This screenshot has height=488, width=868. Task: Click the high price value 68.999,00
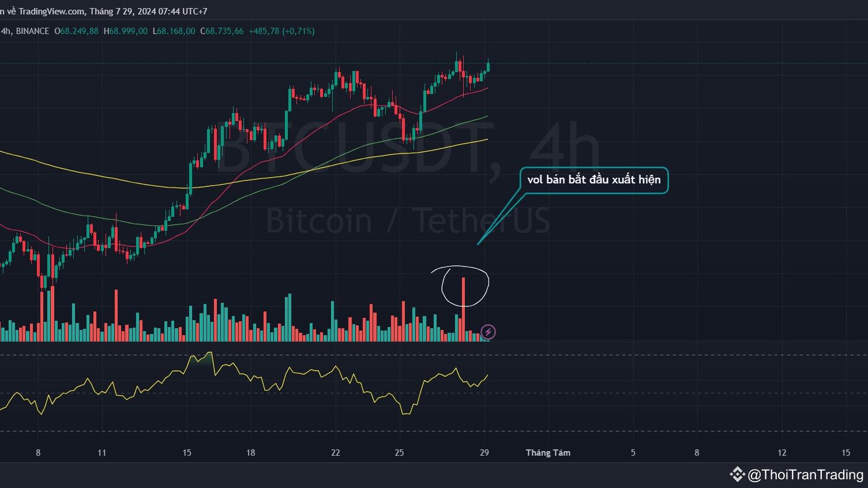[128, 31]
